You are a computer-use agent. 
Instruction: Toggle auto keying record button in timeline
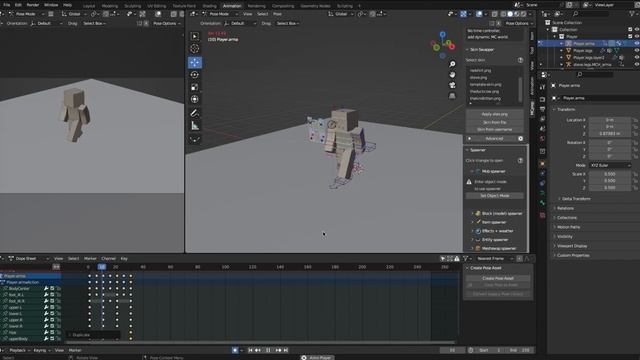(x=235, y=350)
